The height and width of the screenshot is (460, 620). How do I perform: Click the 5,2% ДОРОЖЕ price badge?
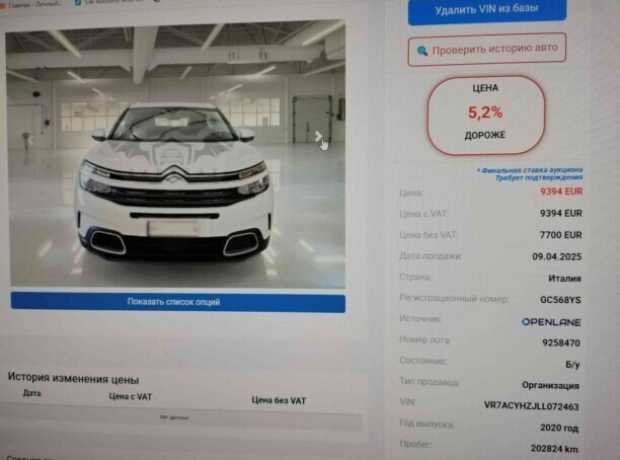pos(486,114)
